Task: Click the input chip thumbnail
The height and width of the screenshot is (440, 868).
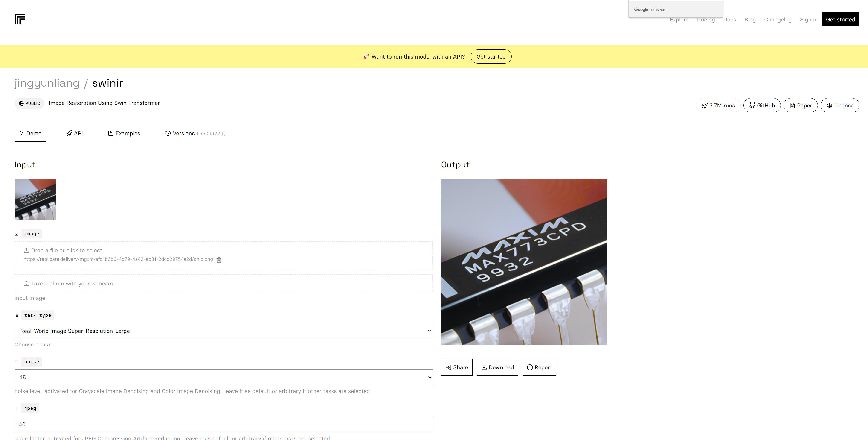Action: tap(35, 199)
